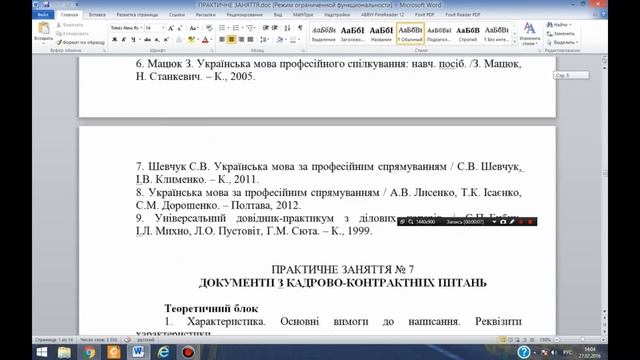640x360 pixels.
Task: Switch to the Рецензирование (Review) tab
Action: (244, 15)
